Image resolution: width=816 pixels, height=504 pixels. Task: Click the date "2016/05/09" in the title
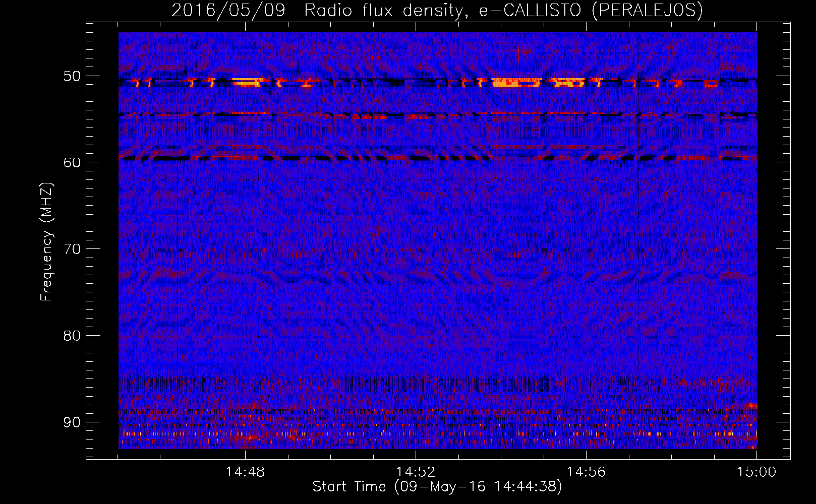pyautogui.click(x=228, y=11)
